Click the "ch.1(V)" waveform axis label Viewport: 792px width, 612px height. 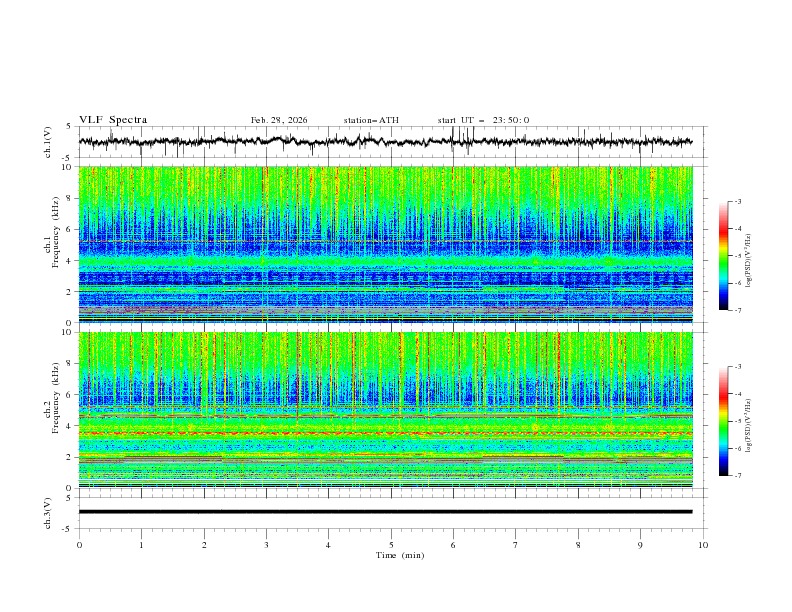48,142
